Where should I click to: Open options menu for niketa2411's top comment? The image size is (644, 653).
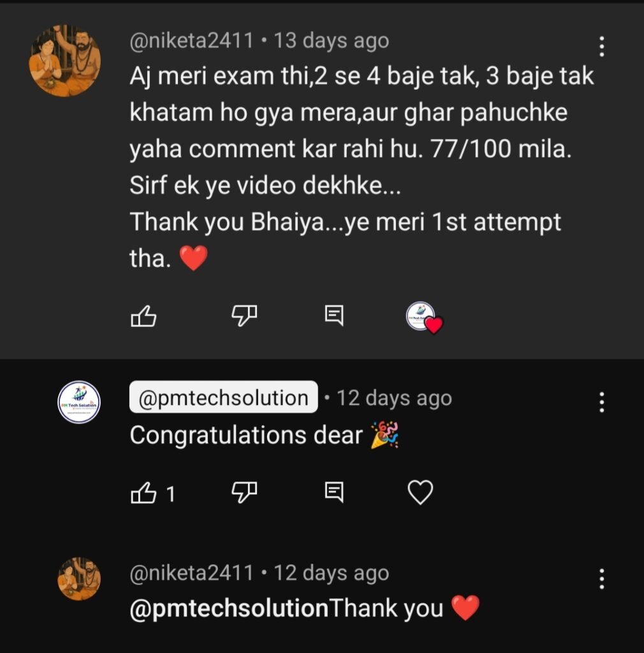coord(601,46)
